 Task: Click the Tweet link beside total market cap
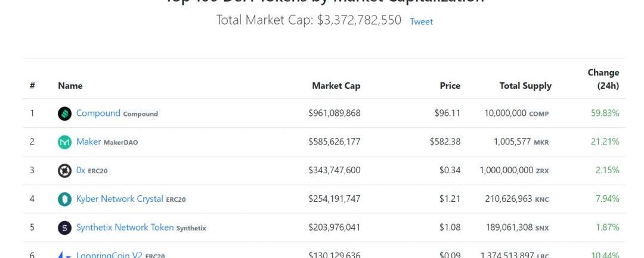[422, 21]
